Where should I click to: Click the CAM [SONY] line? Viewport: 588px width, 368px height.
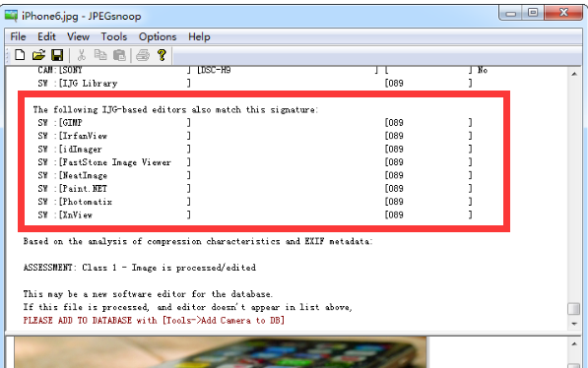(263, 70)
